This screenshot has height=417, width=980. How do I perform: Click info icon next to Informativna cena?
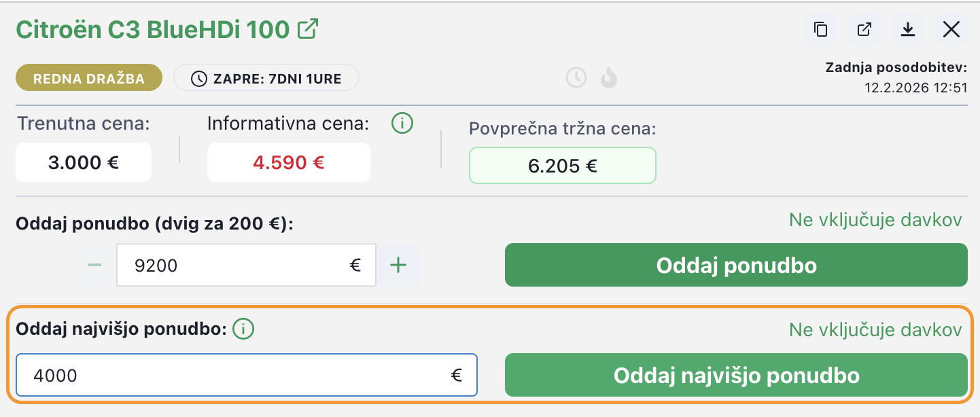[402, 124]
